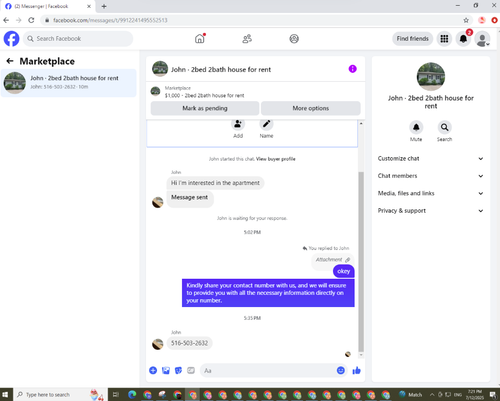
Task: Expand Chat members section
Action: (430, 176)
